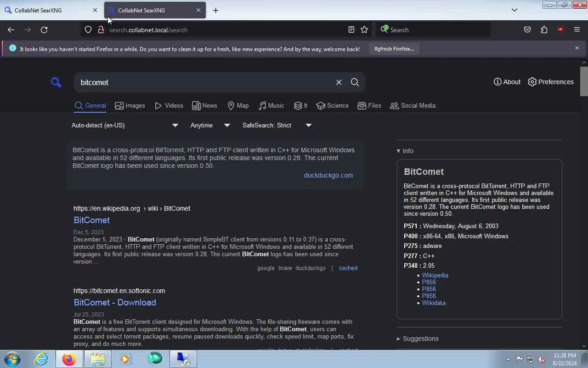This screenshot has height=368, width=588.
Task: Open the Extensions puzzle icon
Action: pos(544,30)
